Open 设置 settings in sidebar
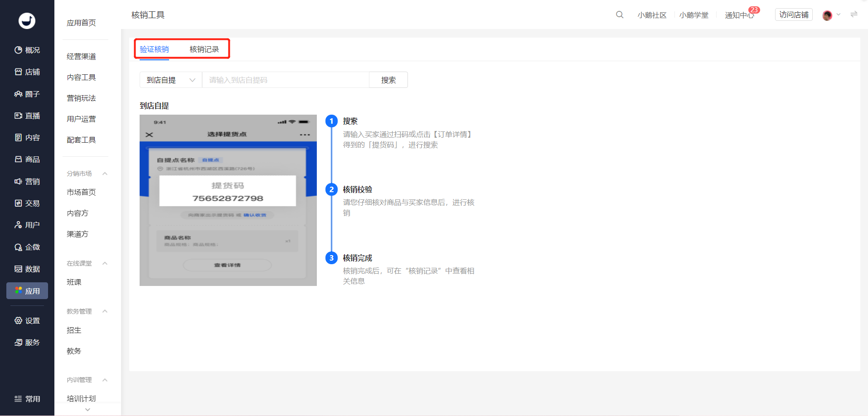The width and height of the screenshot is (868, 416). coord(27,320)
